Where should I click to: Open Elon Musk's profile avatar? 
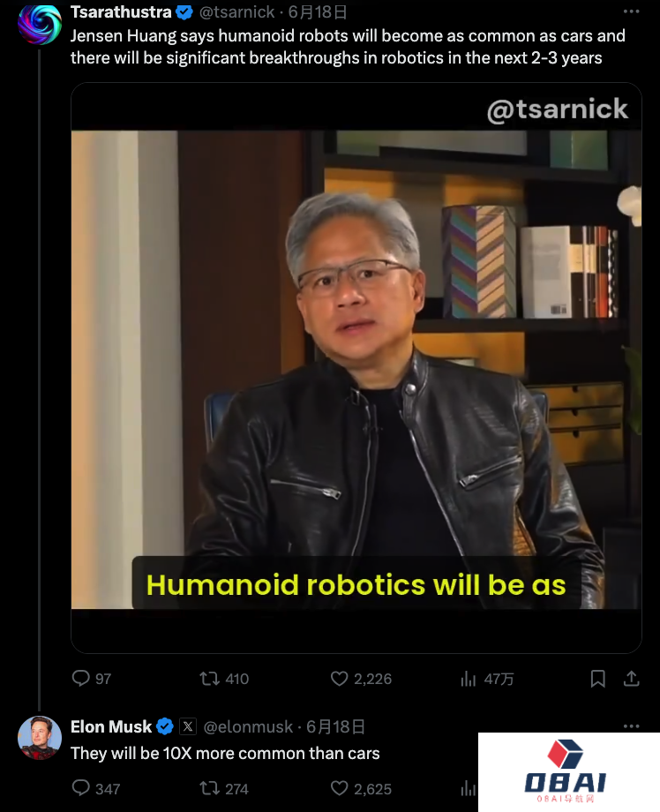40,738
